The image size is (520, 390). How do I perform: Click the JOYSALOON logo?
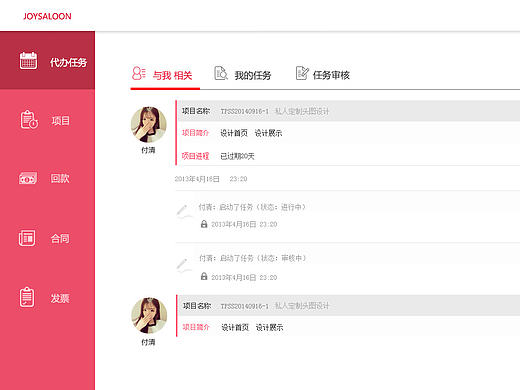click(47, 16)
